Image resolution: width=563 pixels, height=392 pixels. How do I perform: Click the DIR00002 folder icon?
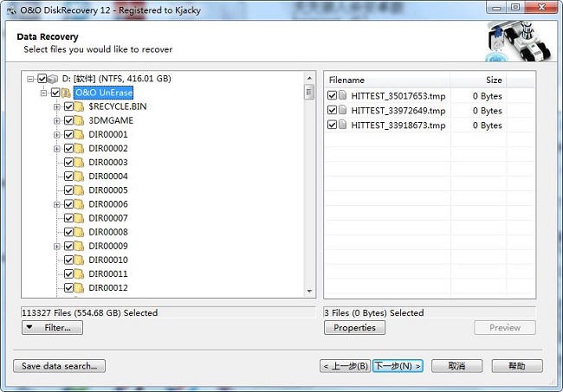tap(79, 149)
